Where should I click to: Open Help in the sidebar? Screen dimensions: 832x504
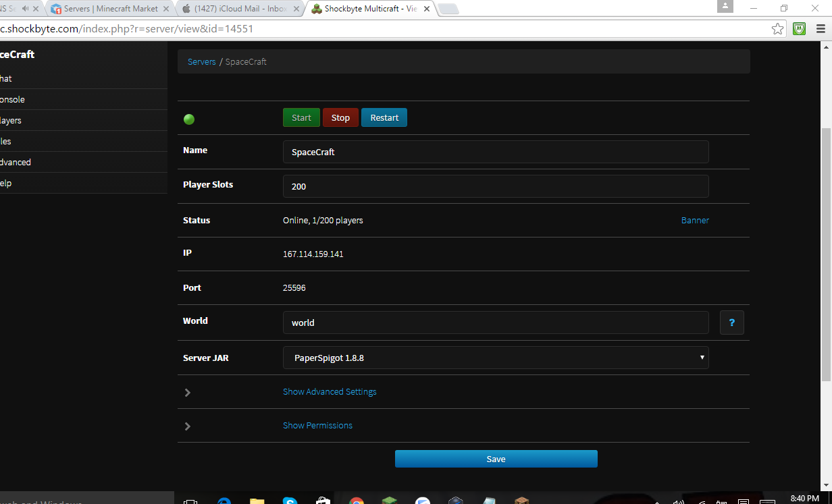[84, 183]
